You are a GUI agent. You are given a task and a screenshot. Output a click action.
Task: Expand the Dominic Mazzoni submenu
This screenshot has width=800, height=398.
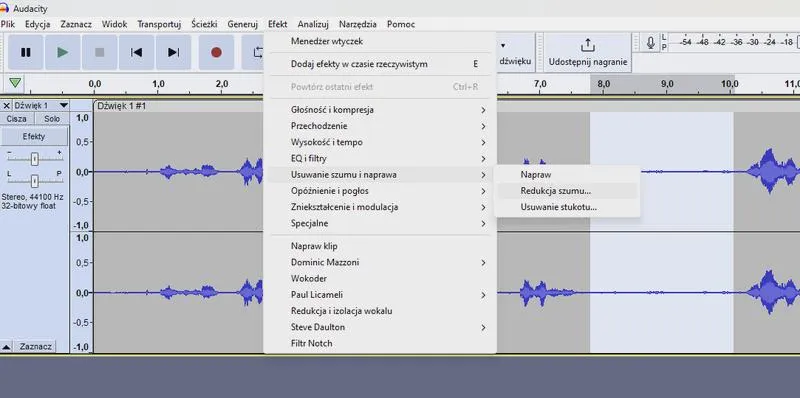(380, 262)
